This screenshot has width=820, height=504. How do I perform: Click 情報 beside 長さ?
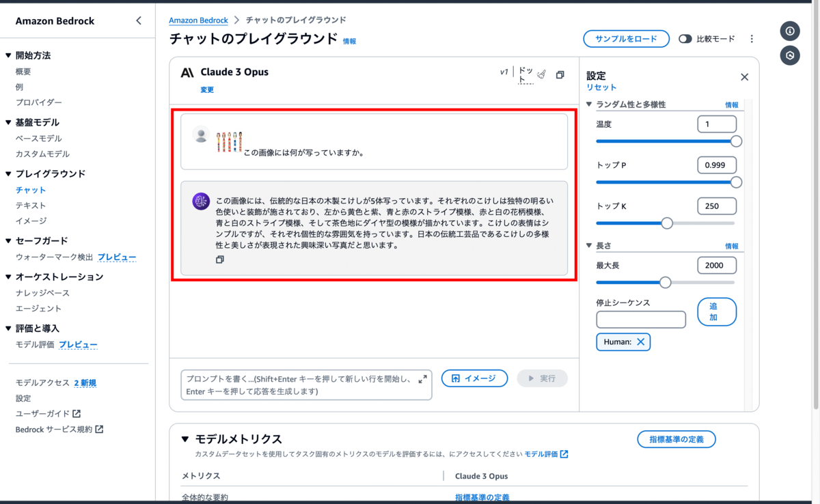[732, 247]
